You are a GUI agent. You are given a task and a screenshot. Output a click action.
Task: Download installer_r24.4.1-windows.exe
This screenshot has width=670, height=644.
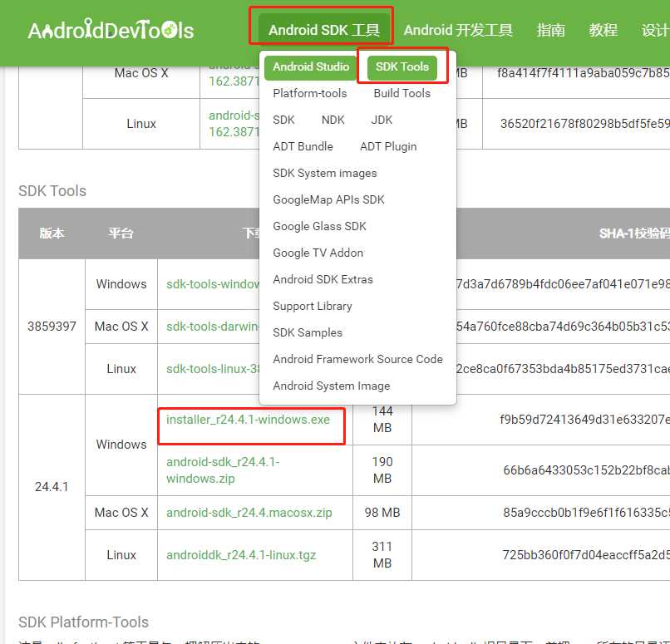(248, 420)
